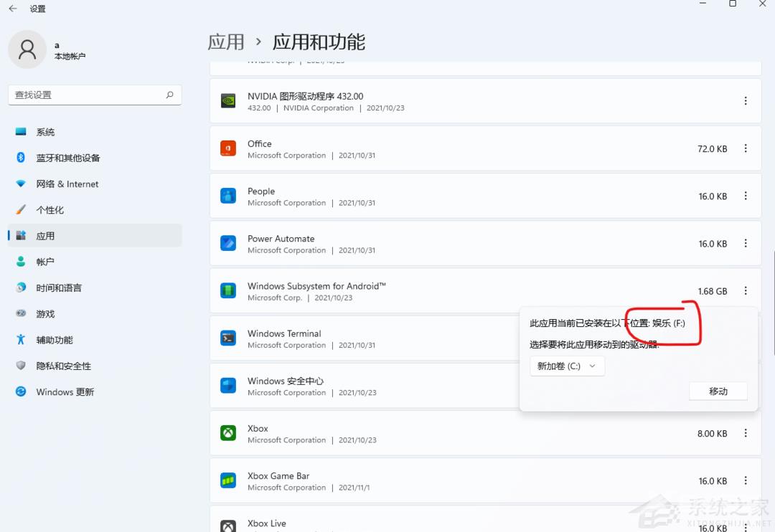Open 网络 & Internet settings
775x532 pixels.
tap(67, 184)
